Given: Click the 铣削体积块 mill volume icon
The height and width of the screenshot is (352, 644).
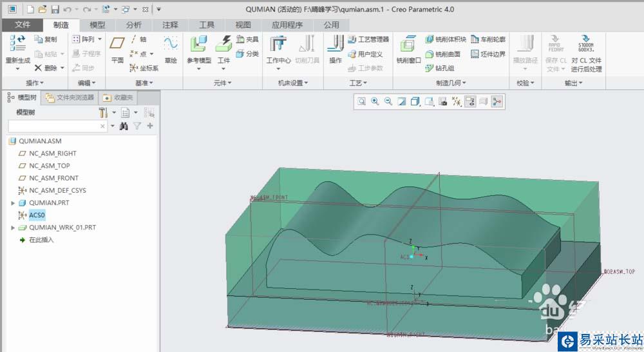Looking at the screenshot, I should 429,39.
